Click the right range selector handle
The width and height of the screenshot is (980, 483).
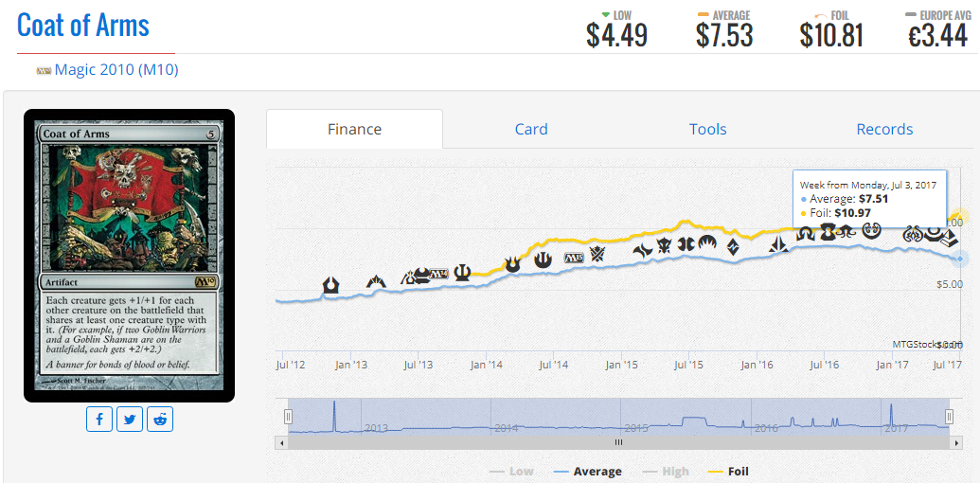(950, 417)
